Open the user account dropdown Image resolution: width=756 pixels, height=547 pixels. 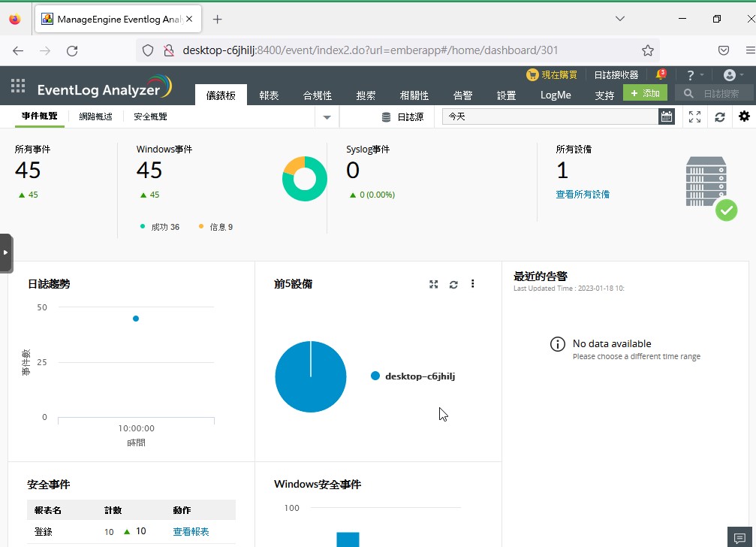click(733, 75)
